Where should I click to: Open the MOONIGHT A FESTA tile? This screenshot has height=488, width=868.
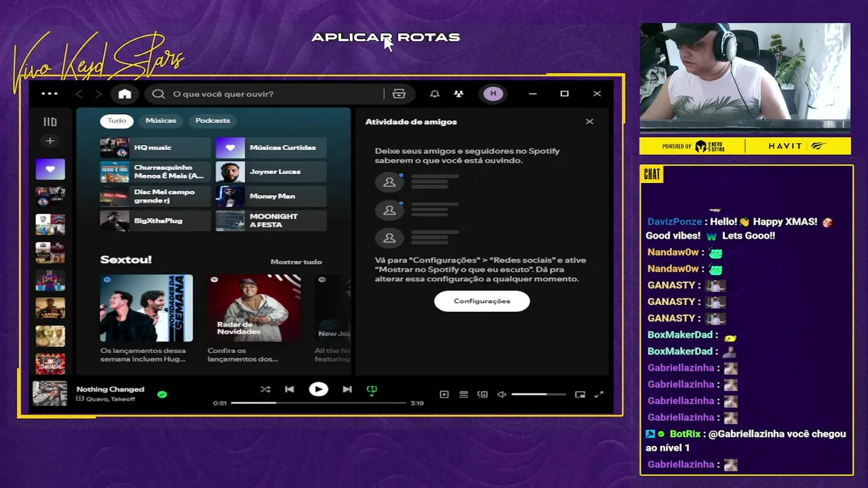(271, 220)
